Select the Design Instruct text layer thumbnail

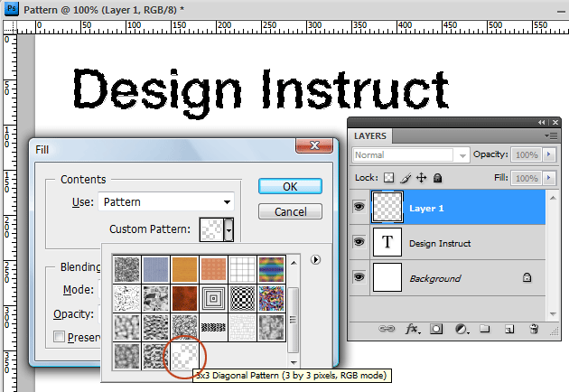click(387, 242)
